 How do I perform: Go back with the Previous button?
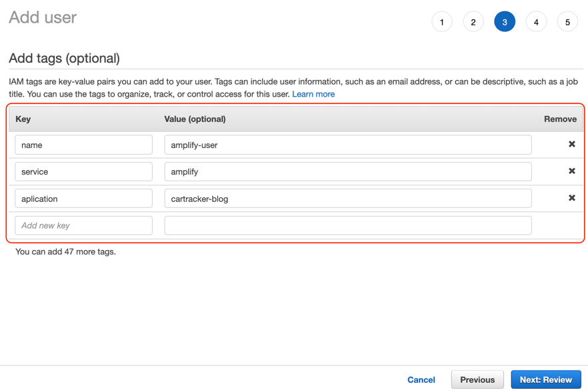tap(477, 380)
